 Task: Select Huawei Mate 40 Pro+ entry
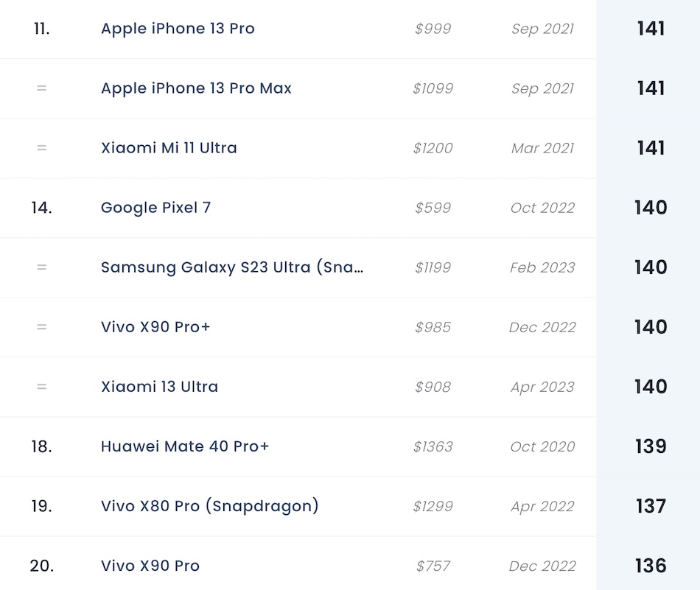tap(185, 446)
